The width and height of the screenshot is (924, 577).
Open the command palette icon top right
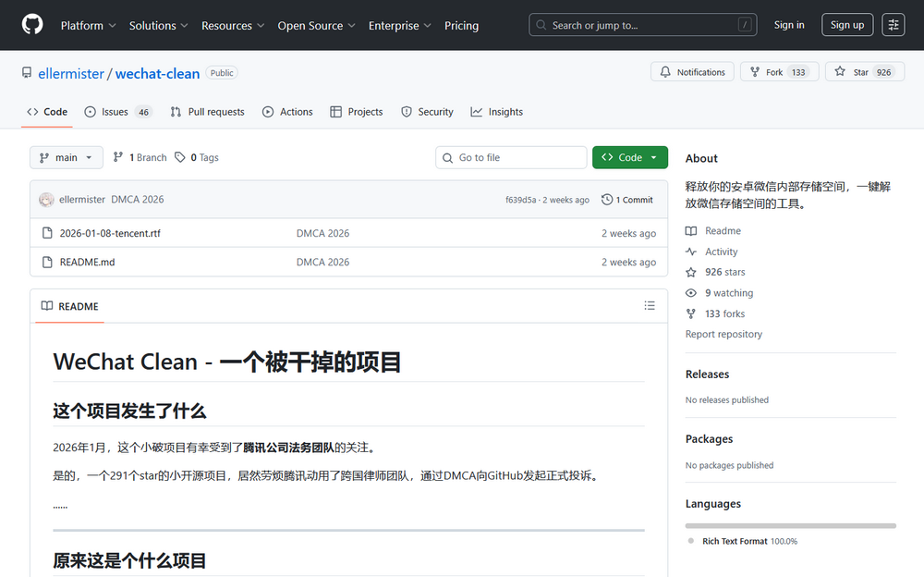click(893, 24)
